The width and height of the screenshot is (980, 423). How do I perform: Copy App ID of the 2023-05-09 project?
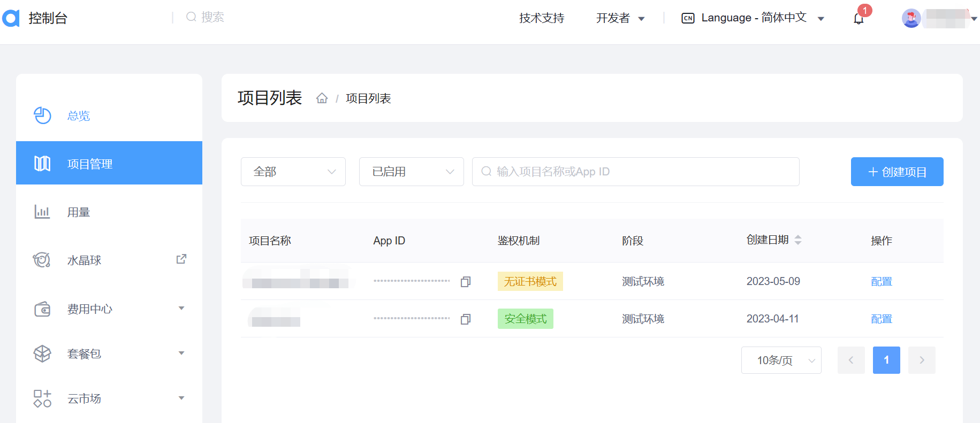click(x=466, y=281)
